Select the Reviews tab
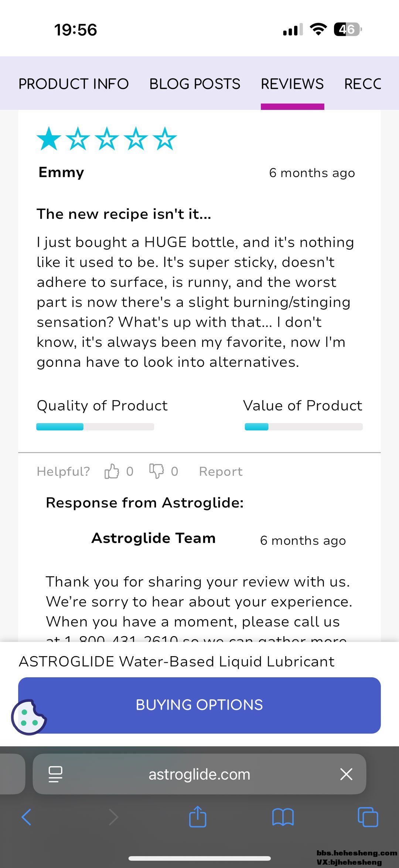Image resolution: width=399 pixels, height=868 pixels. 292,84
